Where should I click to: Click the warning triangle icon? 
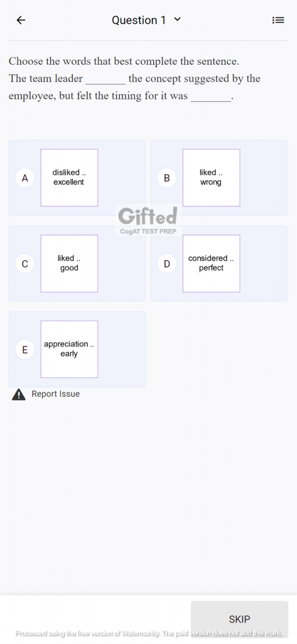tap(18, 395)
